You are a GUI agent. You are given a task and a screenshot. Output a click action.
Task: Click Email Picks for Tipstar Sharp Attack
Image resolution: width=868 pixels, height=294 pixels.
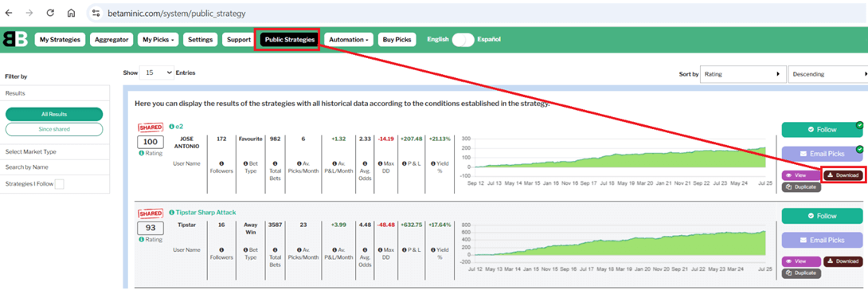point(822,240)
